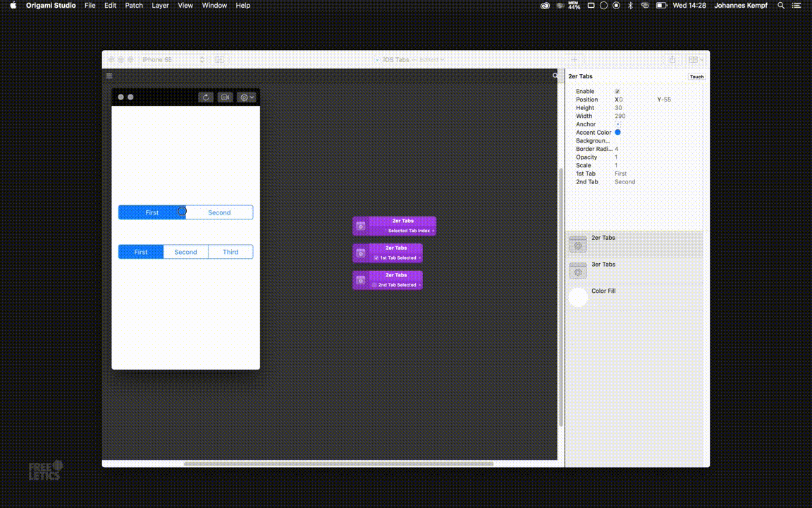812x508 pixels.
Task: Select First in the two-tab control
Action: (x=152, y=212)
